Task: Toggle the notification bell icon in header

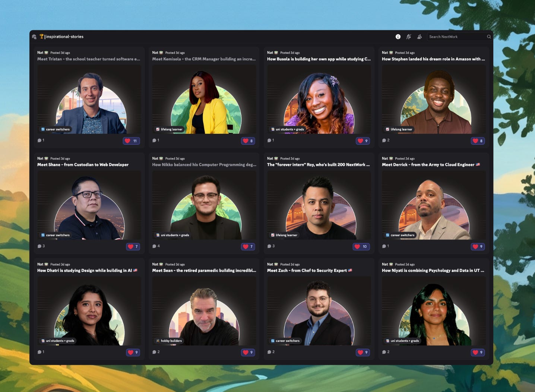Action: (409, 37)
